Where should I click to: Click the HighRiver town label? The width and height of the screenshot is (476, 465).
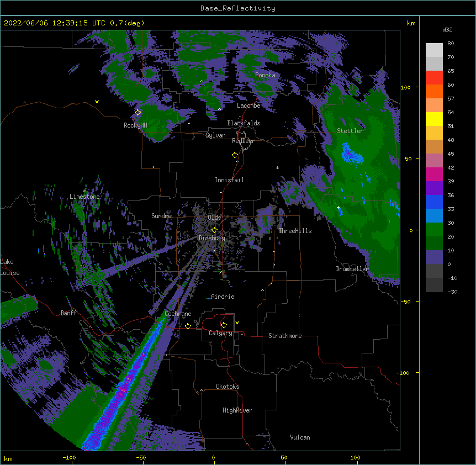[237, 410]
